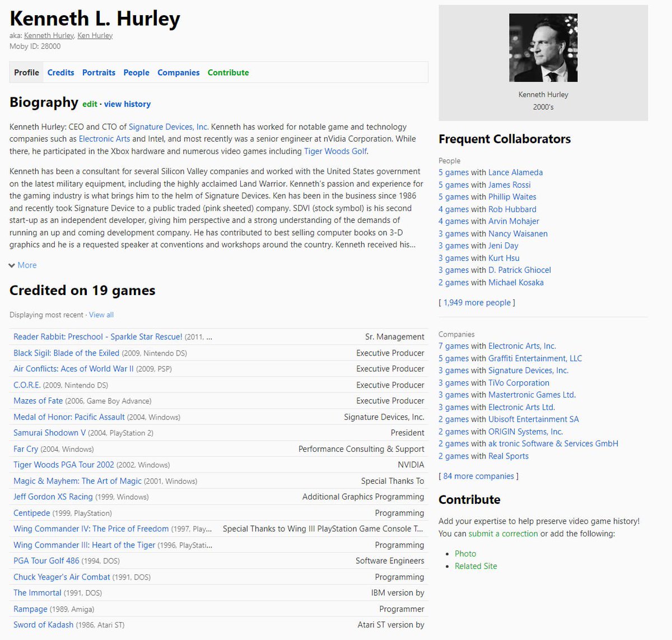Open Ubisoft Entertainment SA company link
The height and width of the screenshot is (640, 672).
click(x=534, y=419)
